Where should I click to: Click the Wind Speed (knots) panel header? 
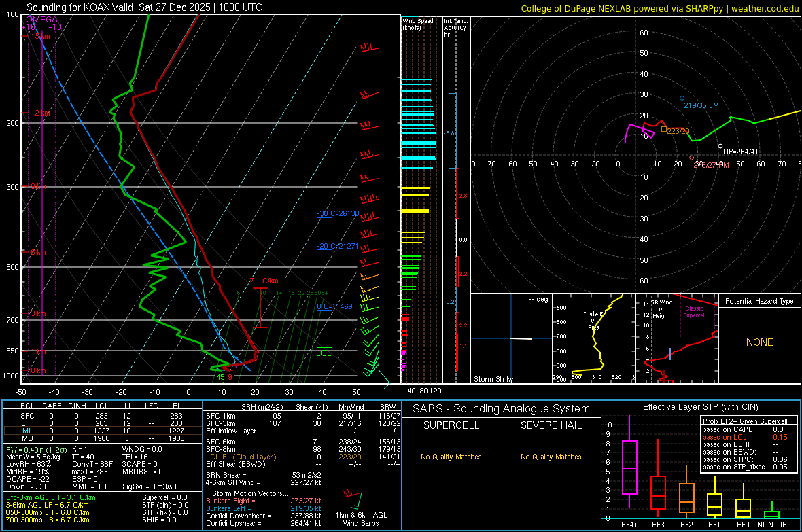point(417,24)
